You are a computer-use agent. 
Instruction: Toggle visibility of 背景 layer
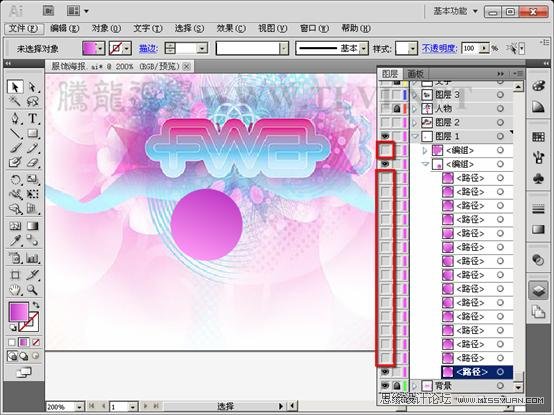385,386
